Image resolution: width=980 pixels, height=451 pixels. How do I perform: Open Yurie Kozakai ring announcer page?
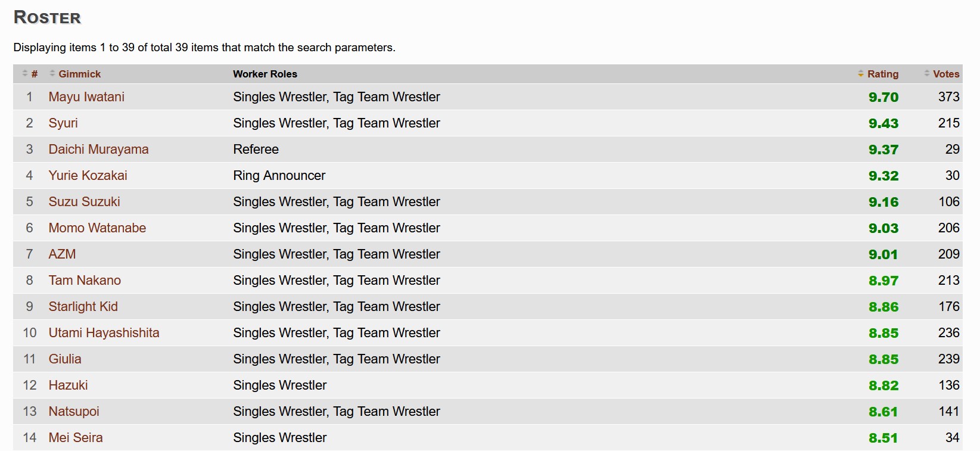pyautogui.click(x=88, y=175)
